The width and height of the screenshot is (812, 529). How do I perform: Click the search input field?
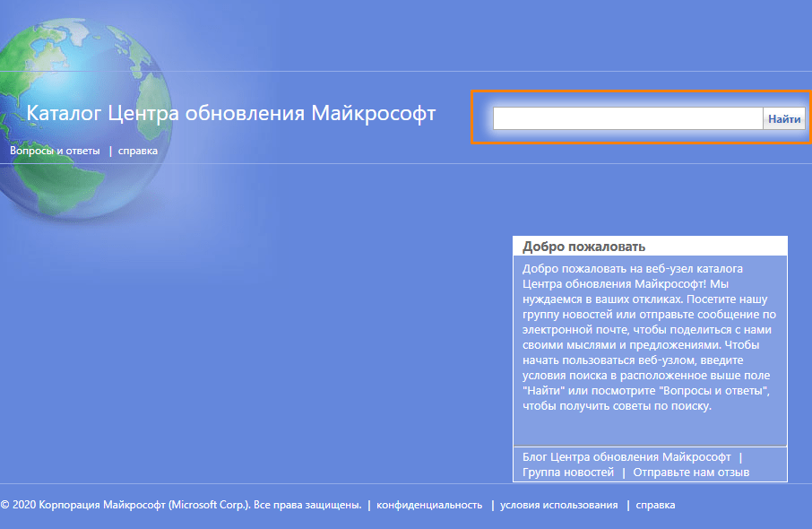[627, 118]
